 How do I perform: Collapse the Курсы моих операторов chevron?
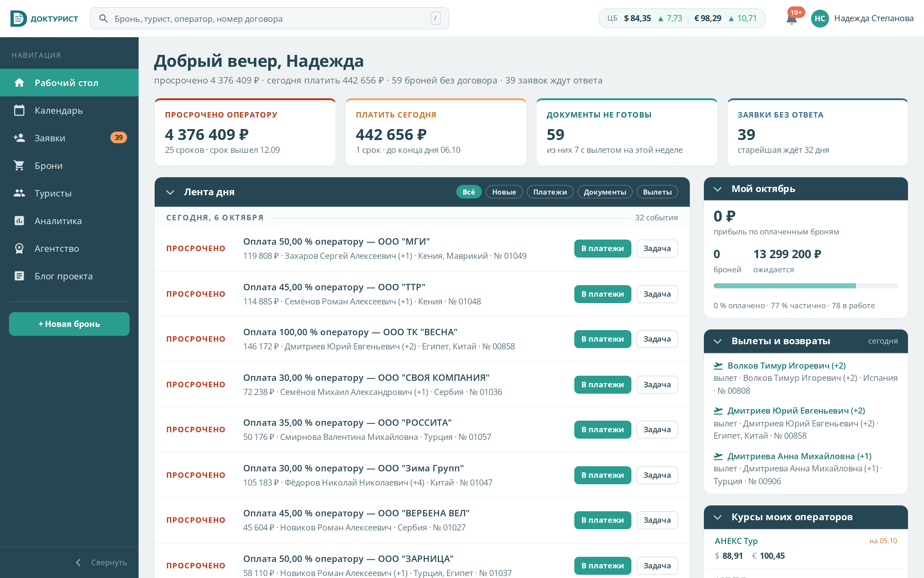coord(717,517)
